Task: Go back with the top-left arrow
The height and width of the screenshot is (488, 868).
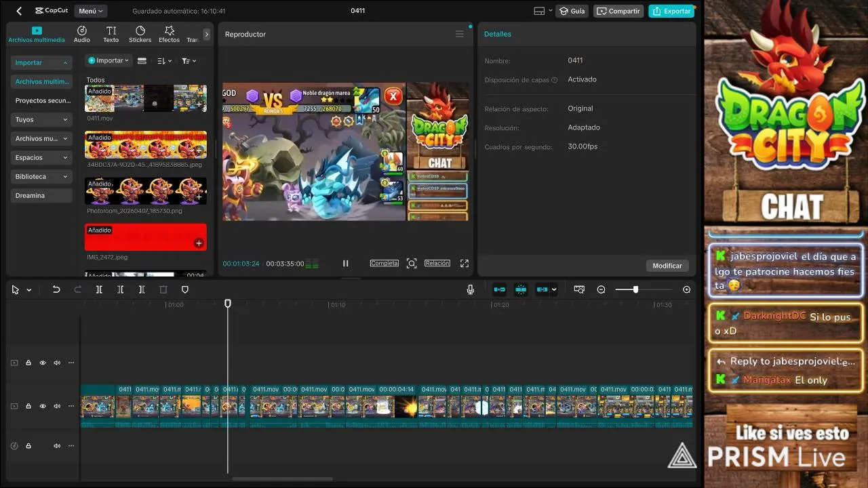Action: tap(19, 11)
